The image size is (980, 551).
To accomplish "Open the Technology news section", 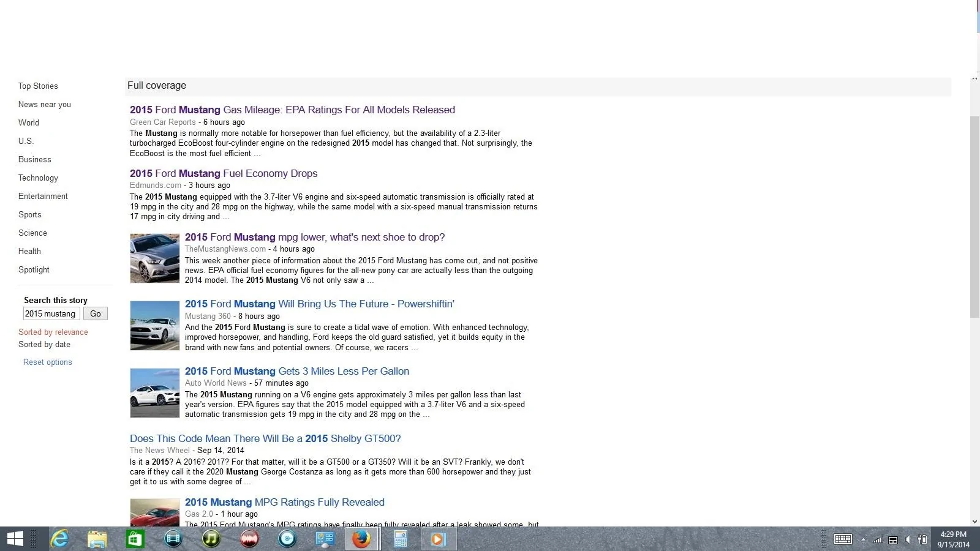I will (38, 178).
